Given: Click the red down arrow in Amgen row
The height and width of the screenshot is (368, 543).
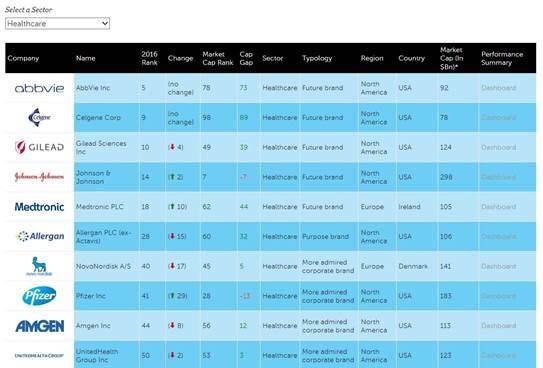Looking at the screenshot, I should click(x=172, y=325).
